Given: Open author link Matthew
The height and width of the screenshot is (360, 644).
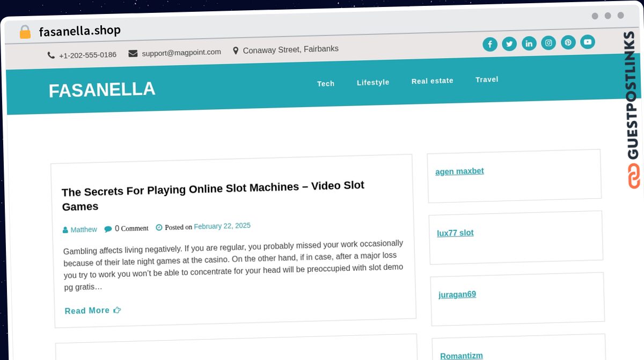Looking at the screenshot, I should tap(84, 229).
